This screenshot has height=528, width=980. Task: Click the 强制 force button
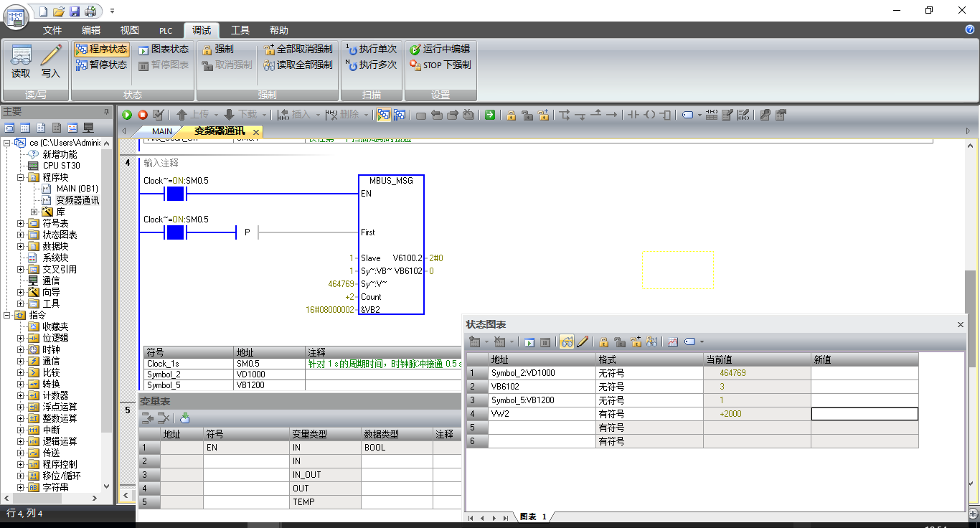[x=217, y=49]
